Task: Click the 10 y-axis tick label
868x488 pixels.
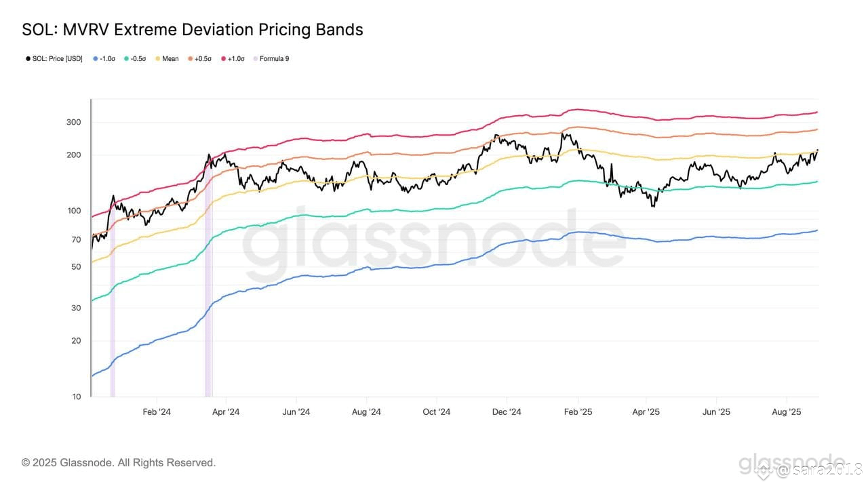Action: tap(77, 396)
